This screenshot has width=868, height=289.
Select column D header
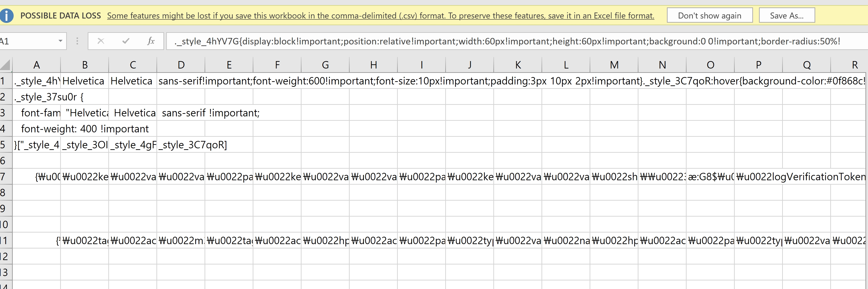click(181, 65)
